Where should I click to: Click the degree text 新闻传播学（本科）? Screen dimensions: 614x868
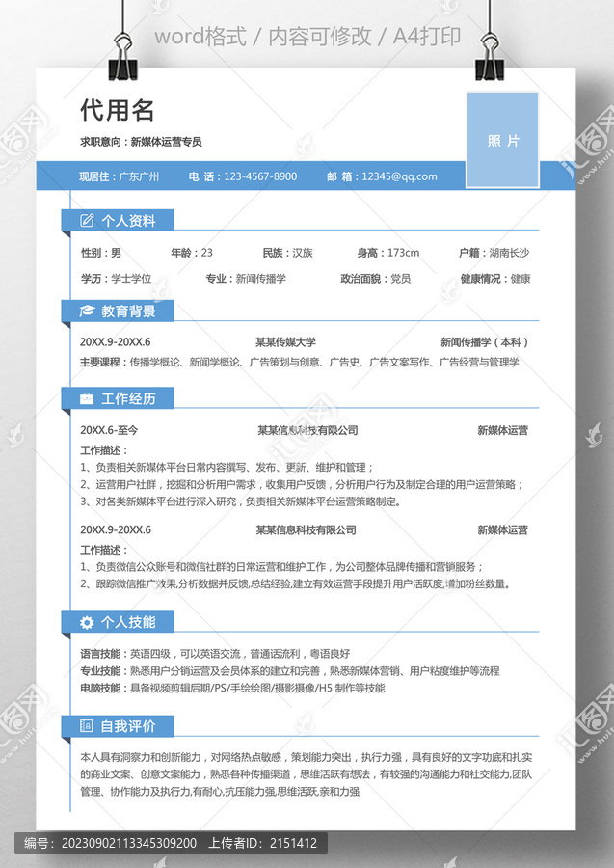[485, 342]
